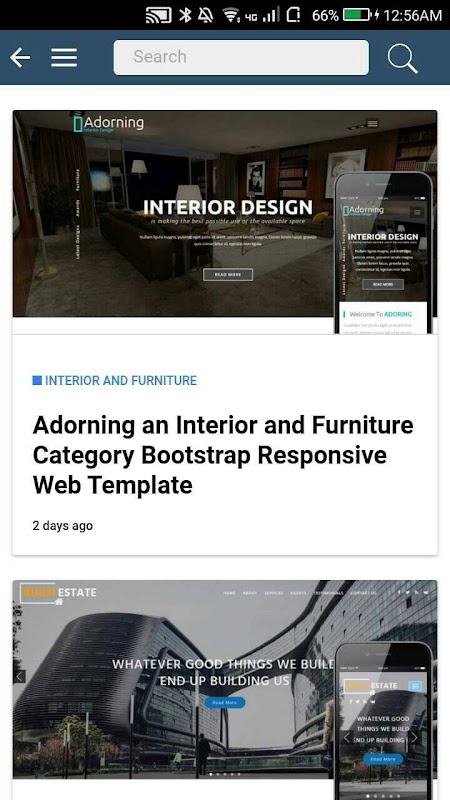Open Adorning Interior and Furniture template article
The height and width of the screenshot is (800, 450).
click(223, 455)
